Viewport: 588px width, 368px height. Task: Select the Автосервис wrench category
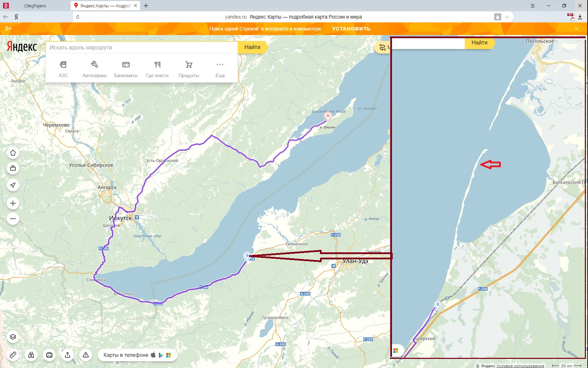click(94, 69)
